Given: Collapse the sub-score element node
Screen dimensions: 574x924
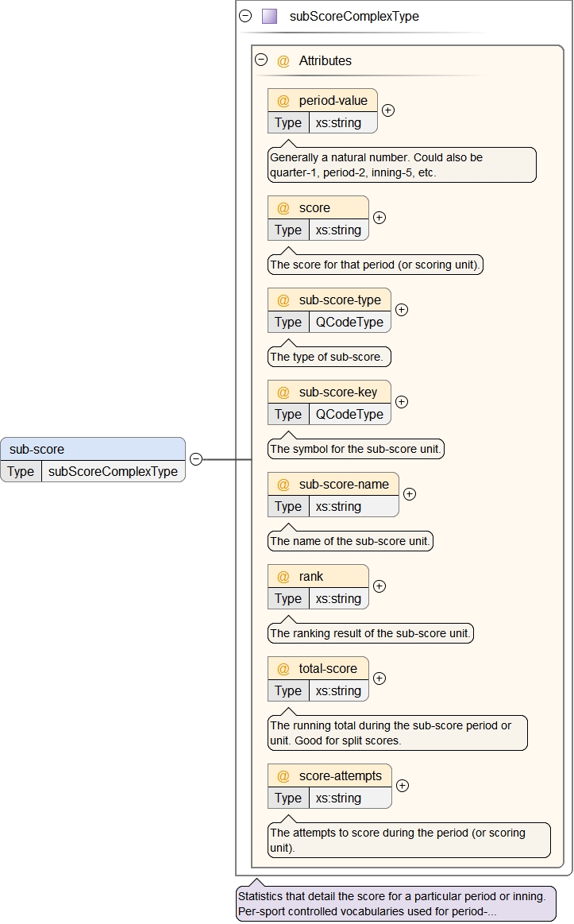Looking at the screenshot, I should tap(196, 459).
